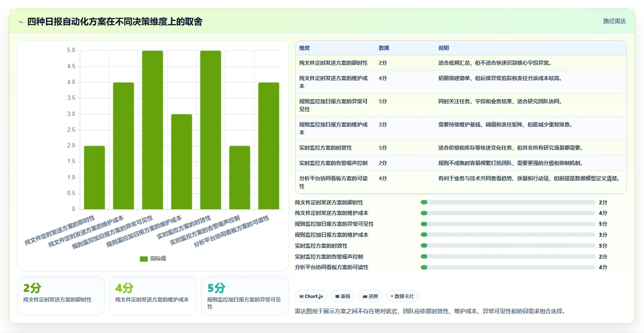This screenshot has height=333, width=644.
Task: Open the 5分 规则监控加日报方案的异常可见性 card
Action: point(245,296)
